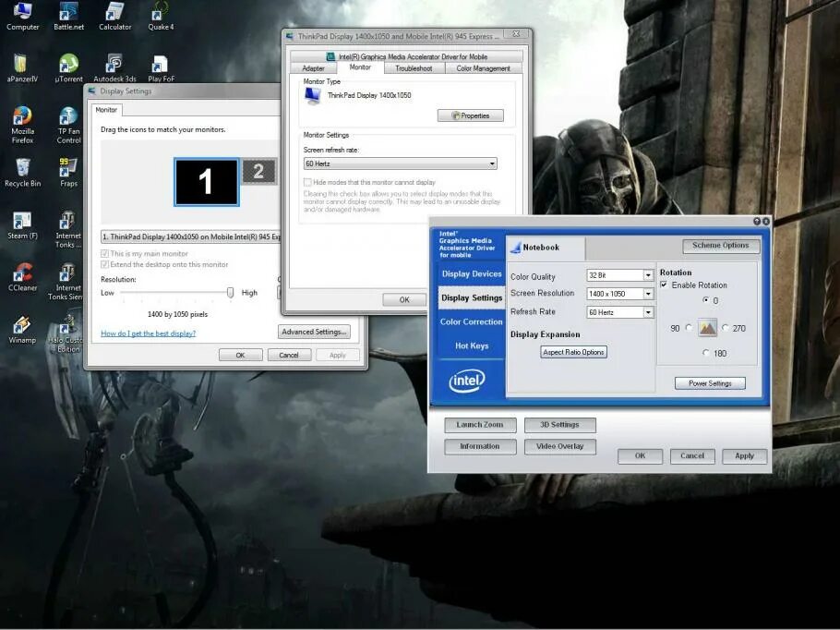The width and height of the screenshot is (840, 630).
Task: Launch the Battle.net desktop shortcut
Action: (68, 16)
